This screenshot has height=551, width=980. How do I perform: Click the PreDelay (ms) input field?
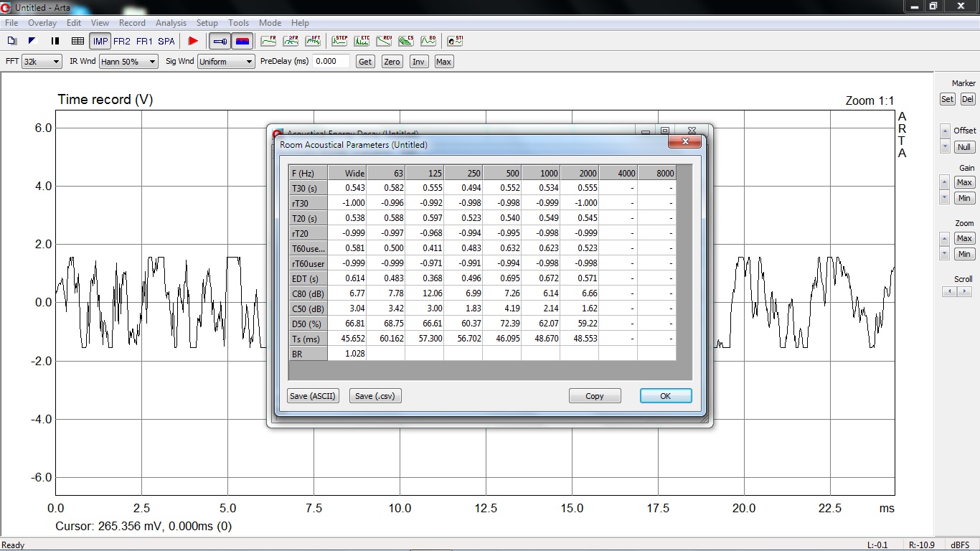coord(331,62)
